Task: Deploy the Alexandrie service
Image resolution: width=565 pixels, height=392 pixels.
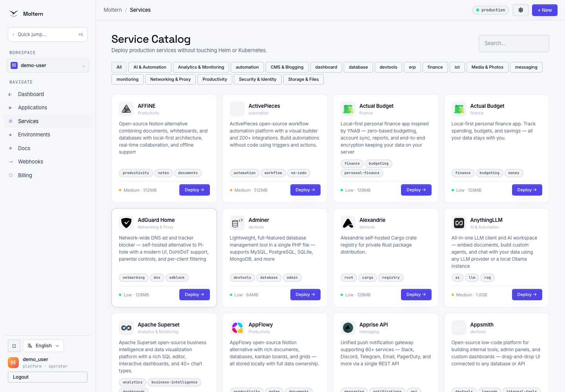Action: click(x=416, y=295)
